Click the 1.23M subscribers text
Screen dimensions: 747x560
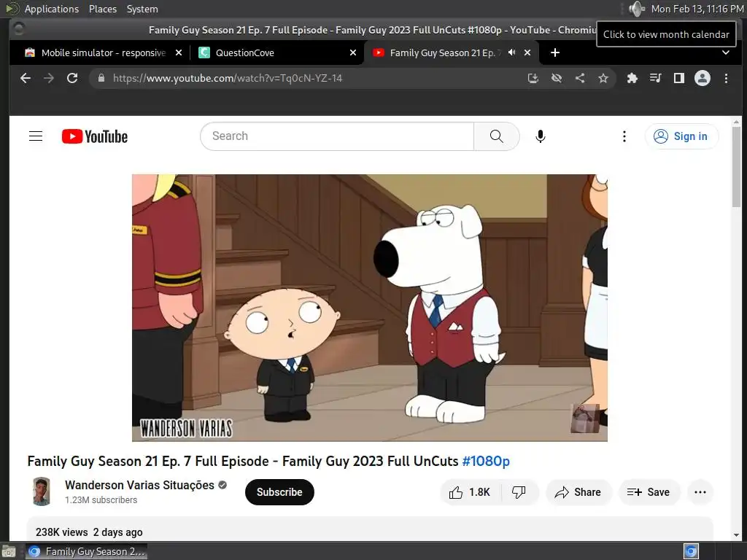click(101, 500)
